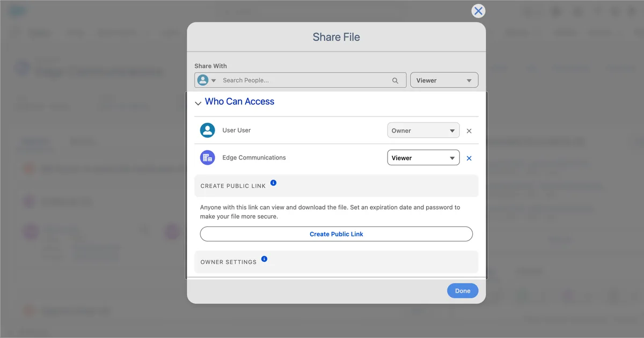Click the Create Public Link button
The width and height of the screenshot is (644, 338).
(x=336, y=234)
